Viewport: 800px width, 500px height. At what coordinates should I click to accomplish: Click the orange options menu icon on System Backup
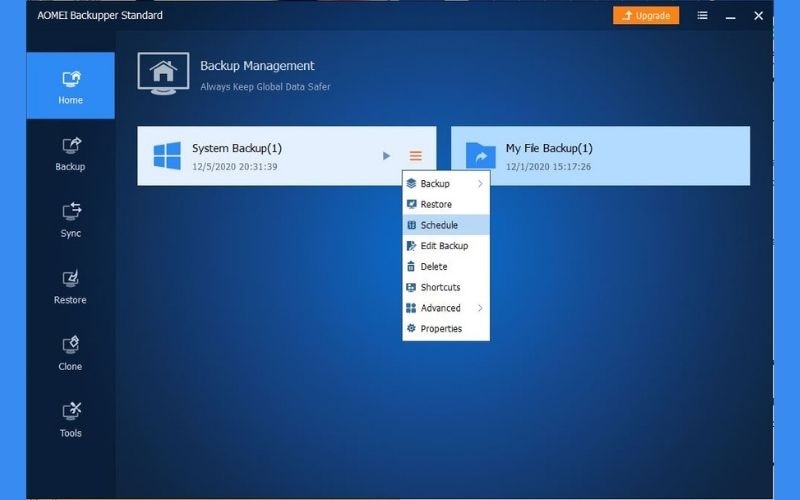(x=416, y=156)
